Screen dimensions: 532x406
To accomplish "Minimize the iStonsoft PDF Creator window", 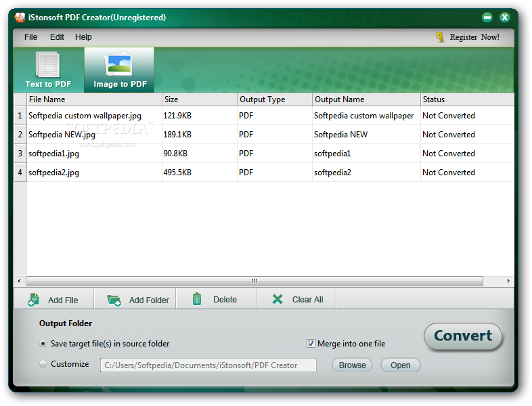I will coord(487,18).
